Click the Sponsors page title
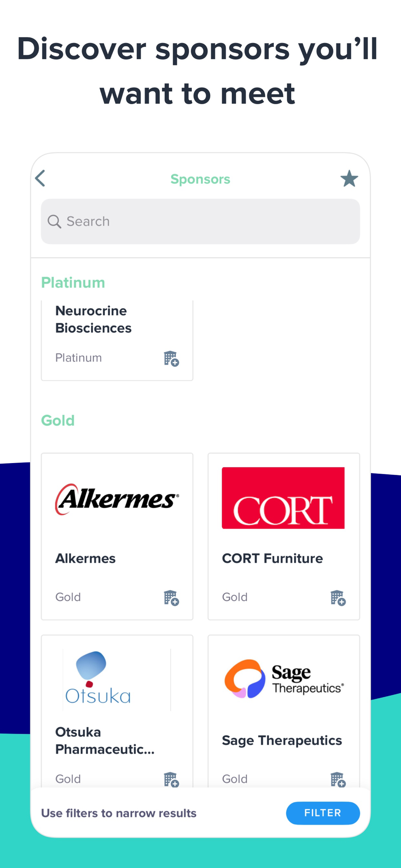 pyautogui.click(x=200, y=179)
